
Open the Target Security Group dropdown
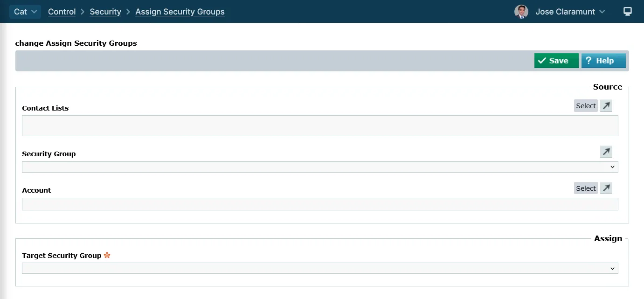(x=320, y=268)
